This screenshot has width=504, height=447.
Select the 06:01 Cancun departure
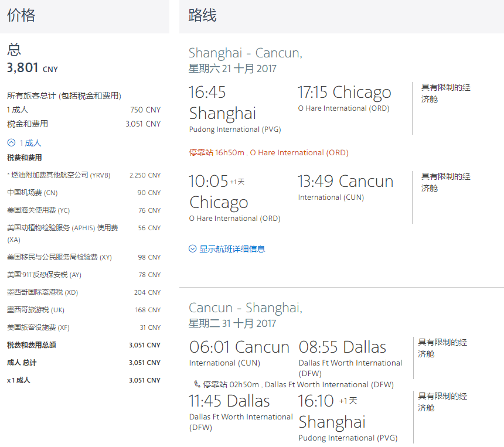239,347
